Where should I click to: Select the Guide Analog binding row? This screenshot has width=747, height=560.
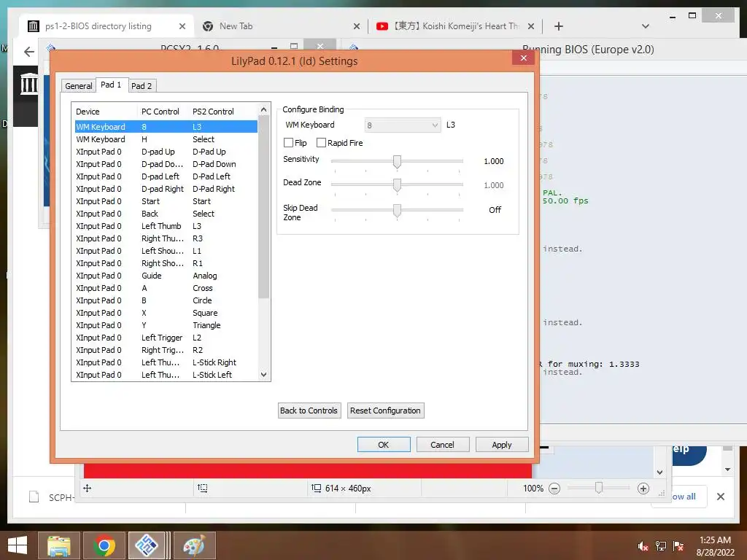[x=166, y=275]
